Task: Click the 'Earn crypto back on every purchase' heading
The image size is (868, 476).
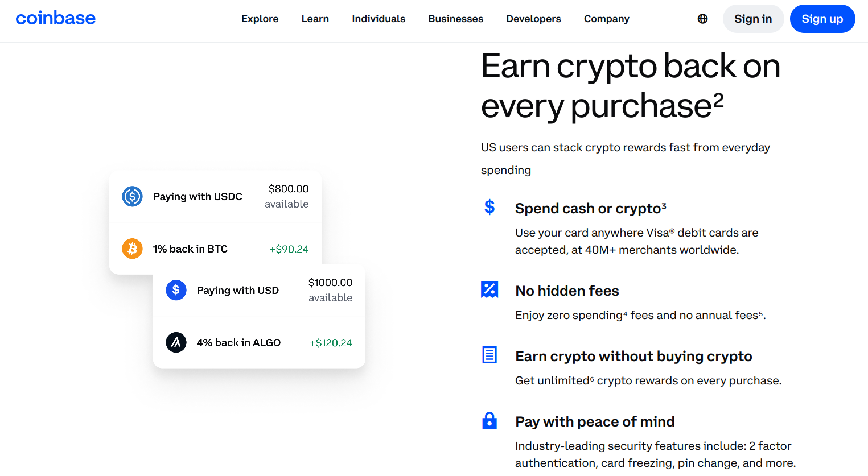Action: pyautogui.click(x=631, y=86)
